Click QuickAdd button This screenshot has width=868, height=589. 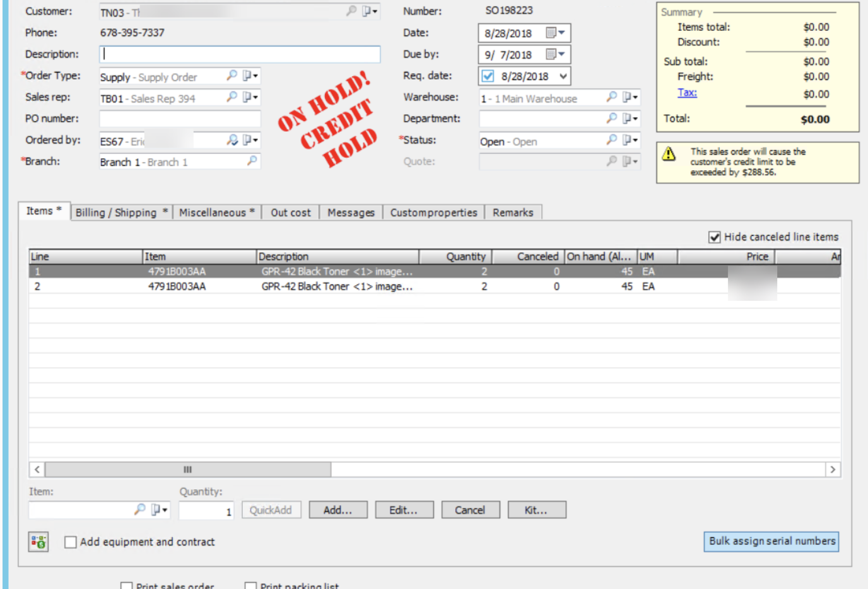coord(271,510)
